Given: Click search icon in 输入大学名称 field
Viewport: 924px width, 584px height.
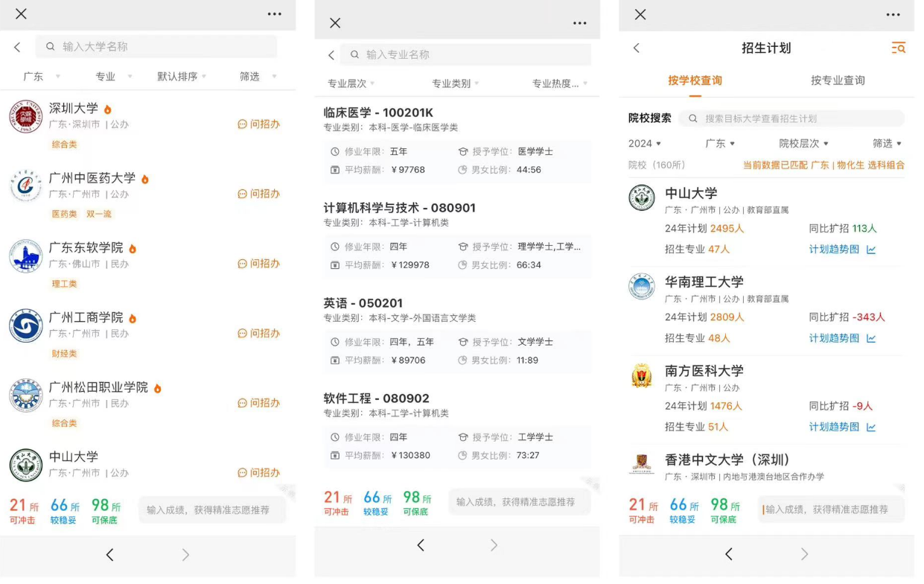Looking at the screenshot, I should pyautogui.click(x=51, y=46).
